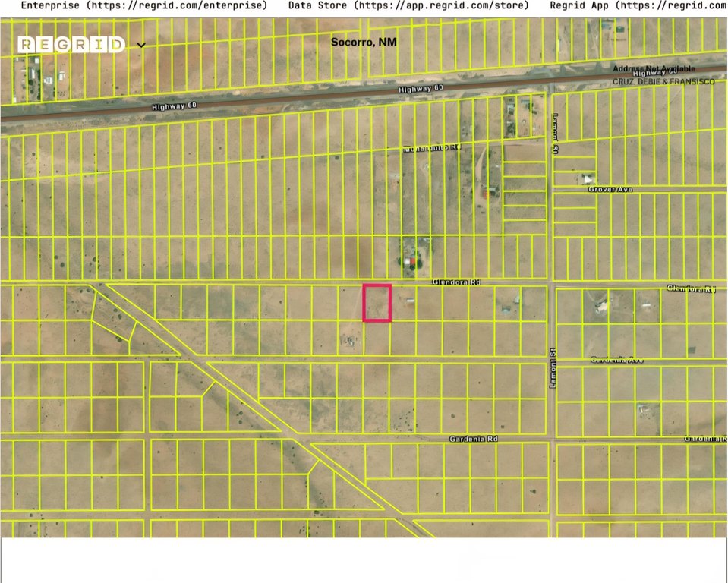Screen dimensions: 728x583
Task: Click the Socorro, NM location title
Action: (364, 42)
